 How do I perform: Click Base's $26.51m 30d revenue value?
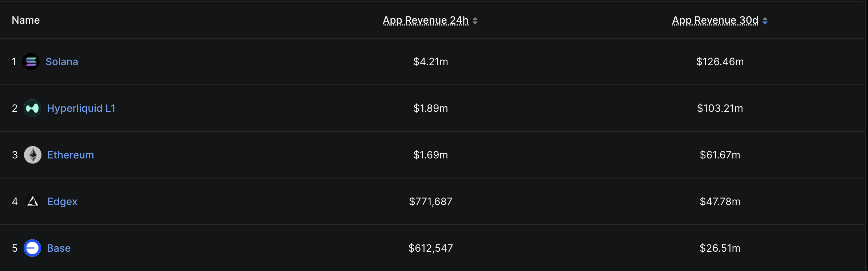(720, 248)
